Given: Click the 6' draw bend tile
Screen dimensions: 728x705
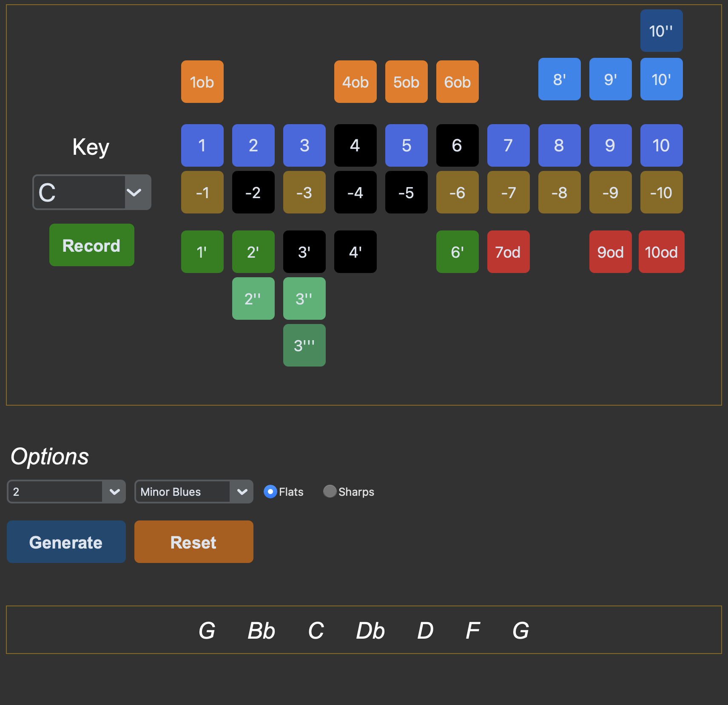Looking at the screenshot, I should click(458, 252).
